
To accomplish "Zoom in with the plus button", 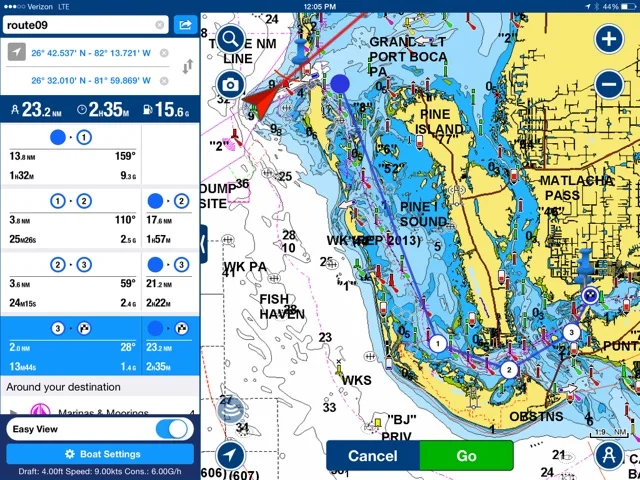I will [x=609, y=39].
